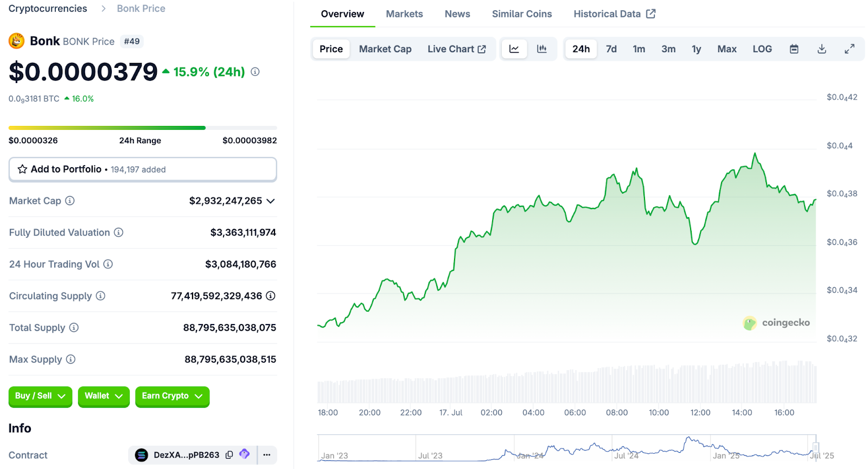Open the Wallet dropdown
The height and width of the screenshot is (469, 868).
tap(104, 396)
